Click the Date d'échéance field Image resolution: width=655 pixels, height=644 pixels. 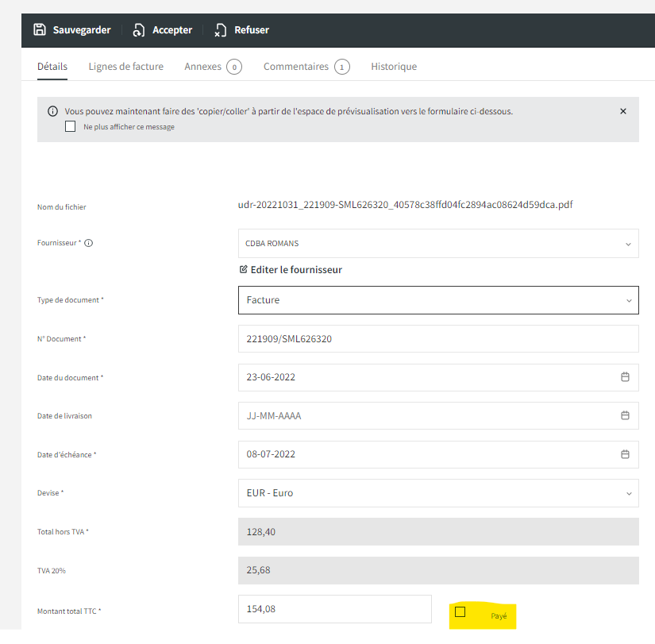click(x=438, y=454)
